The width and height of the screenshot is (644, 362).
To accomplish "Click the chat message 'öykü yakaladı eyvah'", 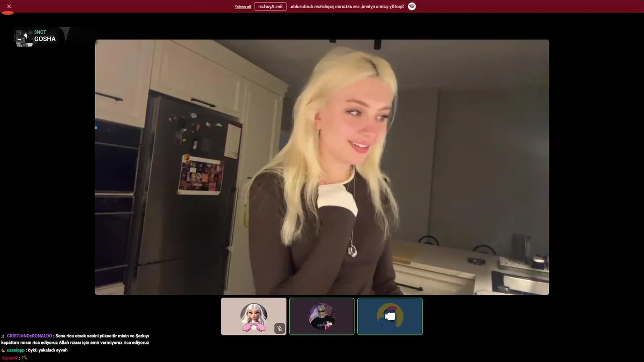I will (x=48, y=350).
